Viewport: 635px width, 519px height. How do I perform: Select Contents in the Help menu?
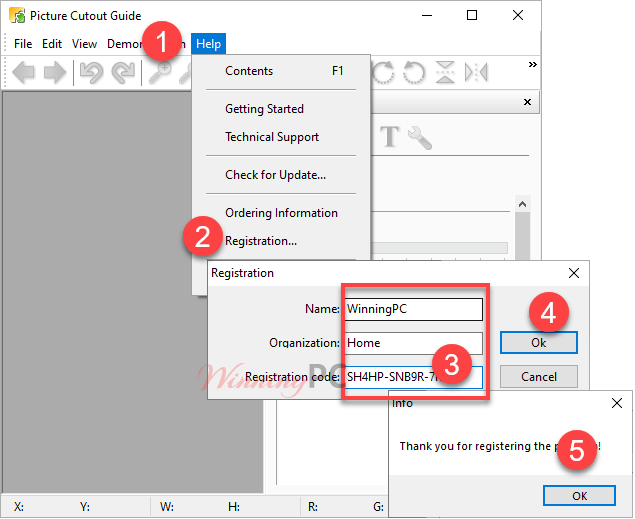coord(281,71)
